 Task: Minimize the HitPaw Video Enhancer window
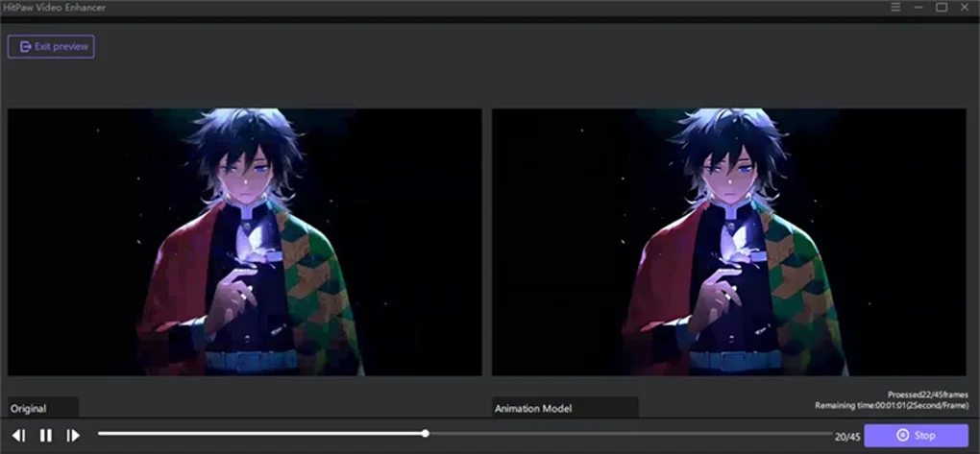click(x=919, y=7)
